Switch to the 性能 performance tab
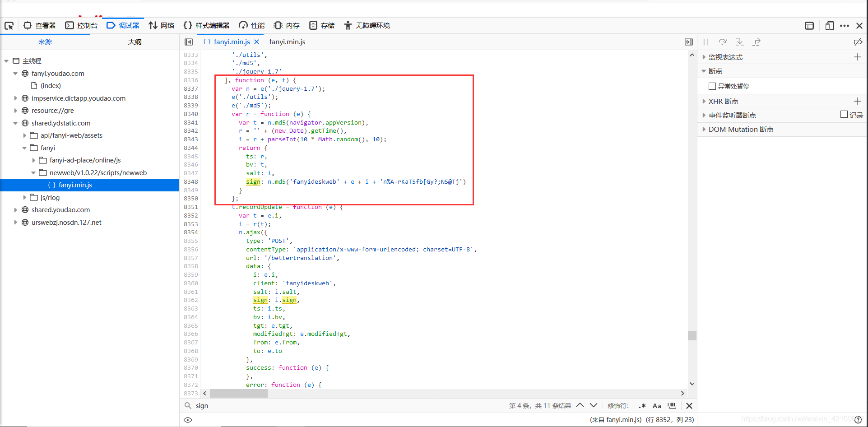This screenshot has width=868, height=427. (252, 26)
